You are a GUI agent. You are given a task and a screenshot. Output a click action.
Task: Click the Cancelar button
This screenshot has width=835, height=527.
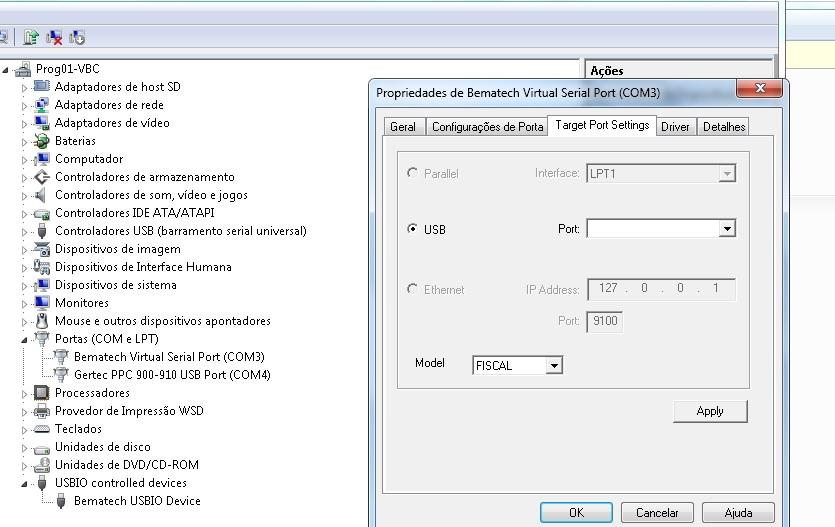[x=657, y=513]
